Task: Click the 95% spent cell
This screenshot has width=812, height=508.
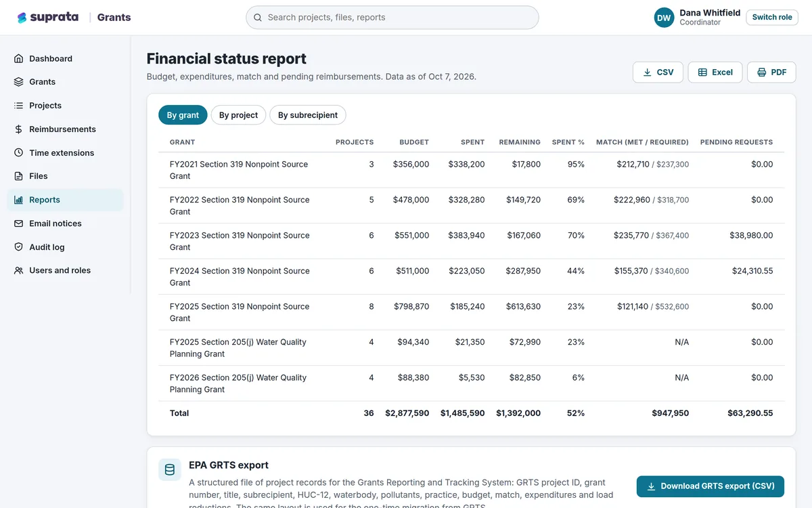Action: [576, 165]
